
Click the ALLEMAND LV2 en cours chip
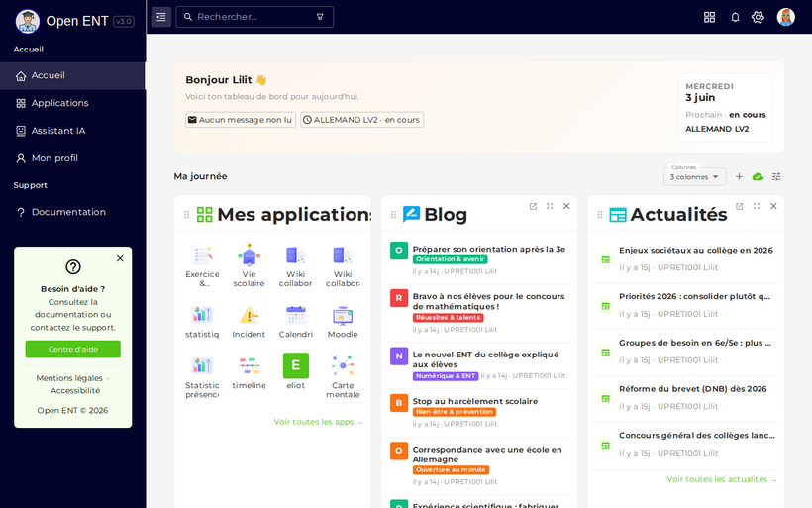(x=362, y=120)
